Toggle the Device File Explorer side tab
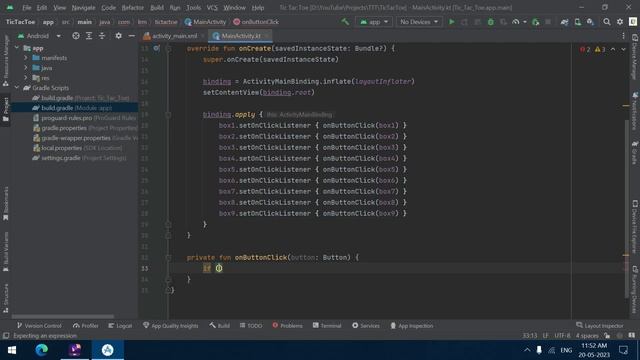 [635, 227]
